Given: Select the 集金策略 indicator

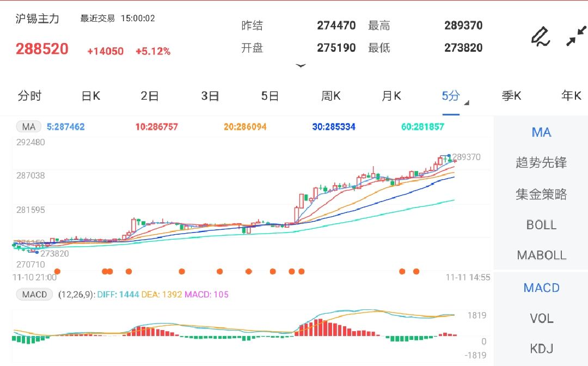Looking at the screenshot, I should click(541, 194).
